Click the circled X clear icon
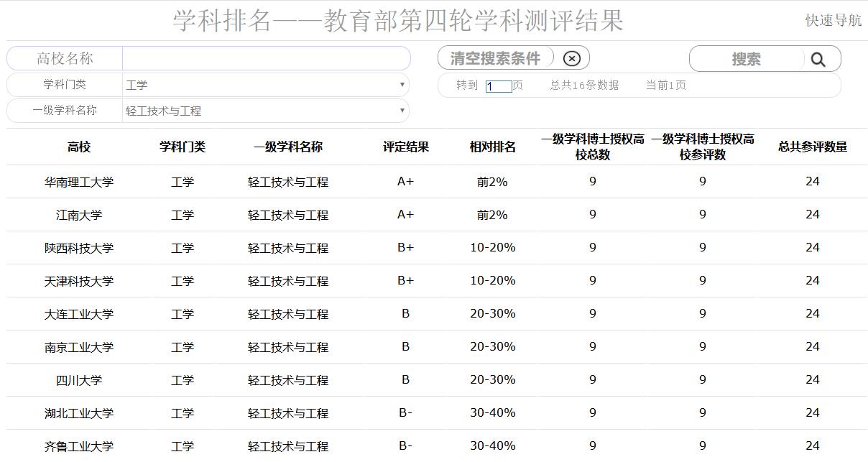868x462 pixels. point(572,59)
